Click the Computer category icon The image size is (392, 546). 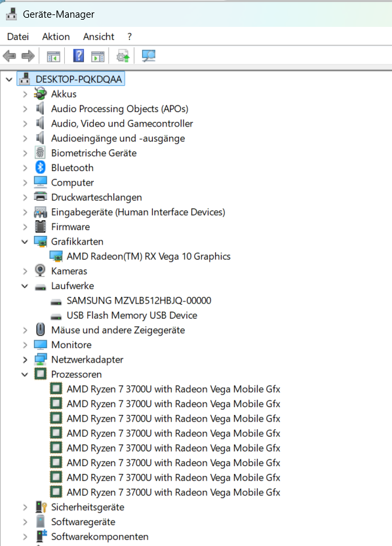click(x=41, y=182)
